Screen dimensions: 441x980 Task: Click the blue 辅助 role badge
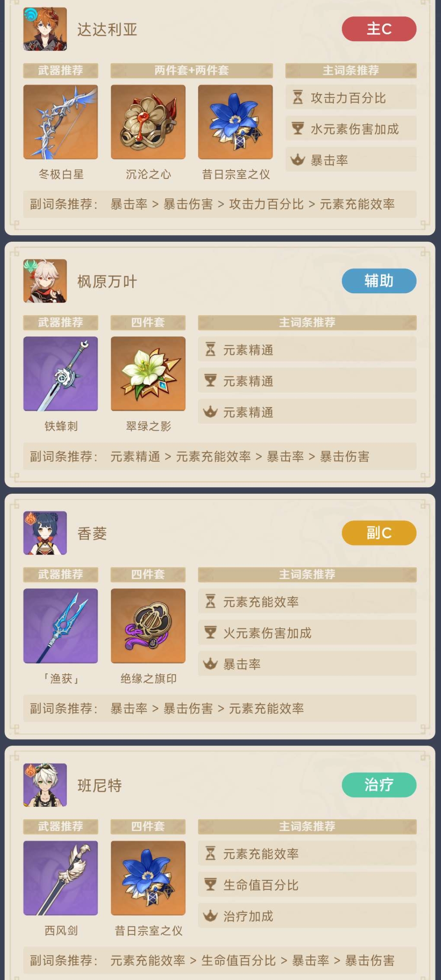[x=379, y=281]
